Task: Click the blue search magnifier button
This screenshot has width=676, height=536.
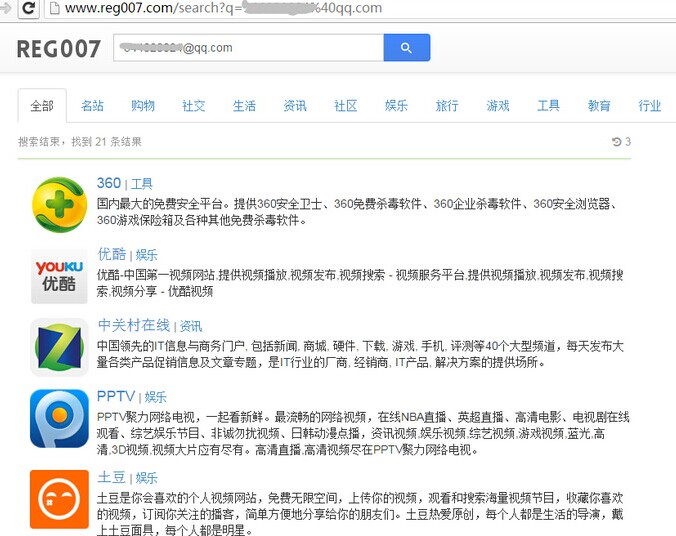Action: [407, 47]
